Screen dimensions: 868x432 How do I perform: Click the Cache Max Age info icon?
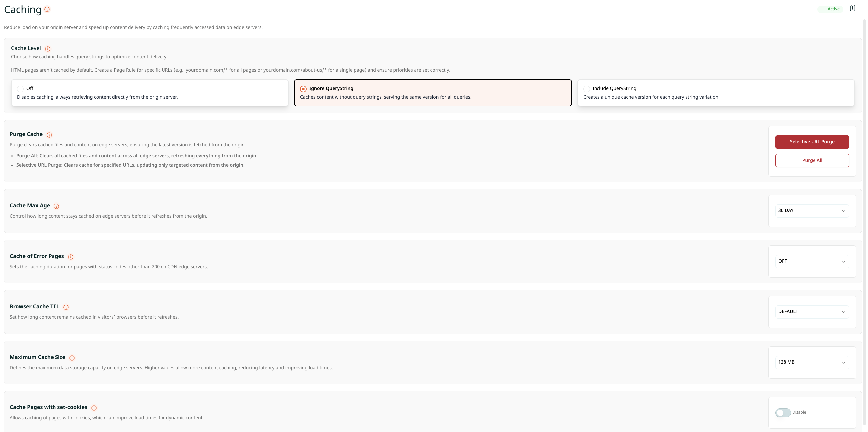pyautogui.click(x=56, y=206)
